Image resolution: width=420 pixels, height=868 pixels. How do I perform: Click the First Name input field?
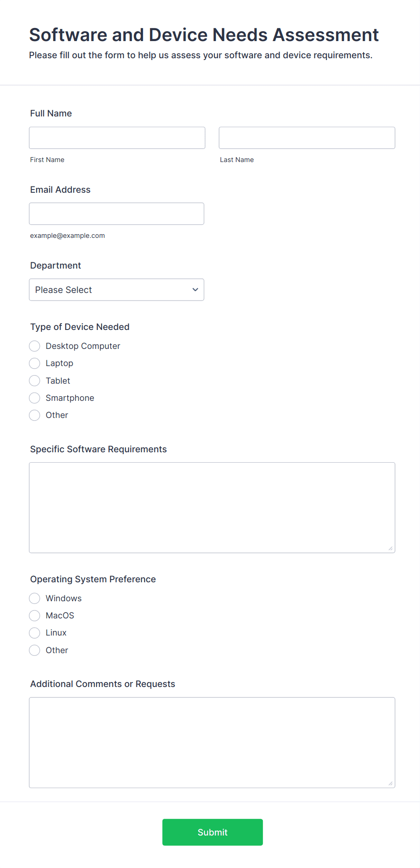click(117, 138)
